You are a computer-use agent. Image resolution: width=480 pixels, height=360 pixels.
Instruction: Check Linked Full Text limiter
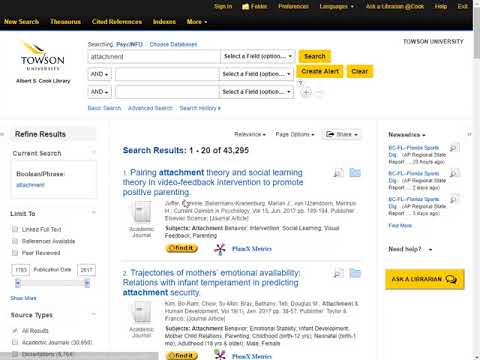pyautogui.click(x=15, y=229)
